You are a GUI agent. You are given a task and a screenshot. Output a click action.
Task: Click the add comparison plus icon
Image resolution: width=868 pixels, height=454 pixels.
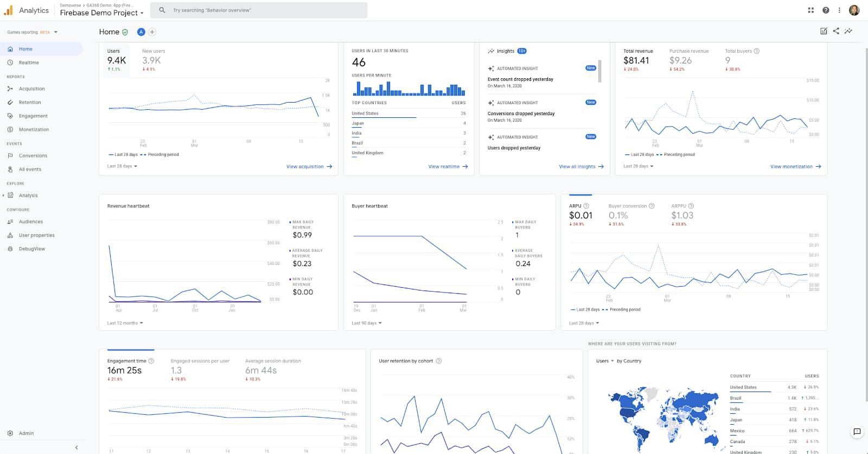tap(152, 32)
